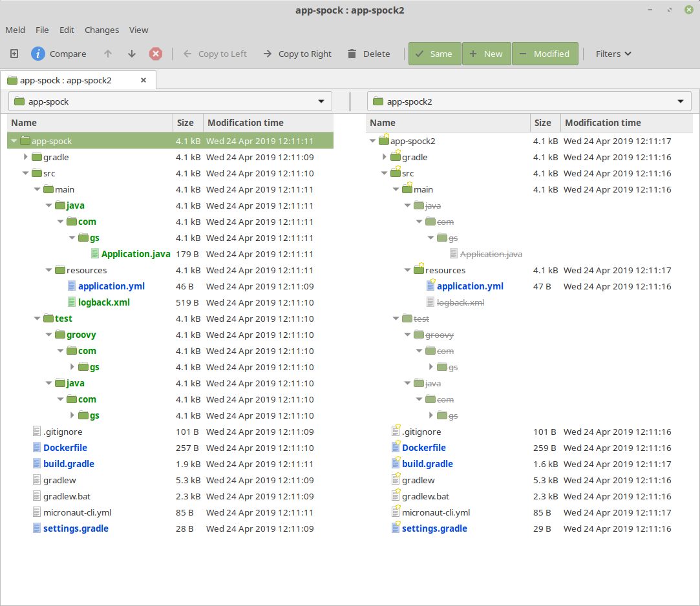Viewport: 700px width, 606px height.
Task: Click the Copy to Left button
Action: (x=215, y=54)
